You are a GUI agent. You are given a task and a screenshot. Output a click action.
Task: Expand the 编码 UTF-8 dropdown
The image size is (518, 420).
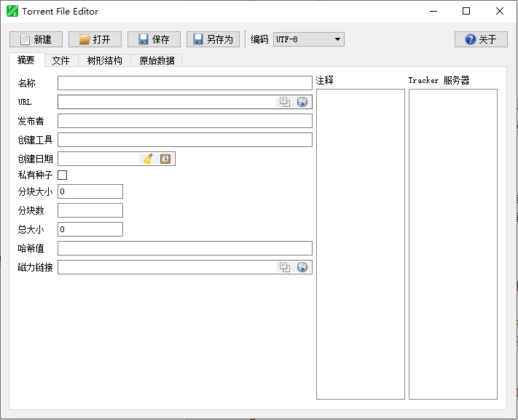(x=308, y=39)
